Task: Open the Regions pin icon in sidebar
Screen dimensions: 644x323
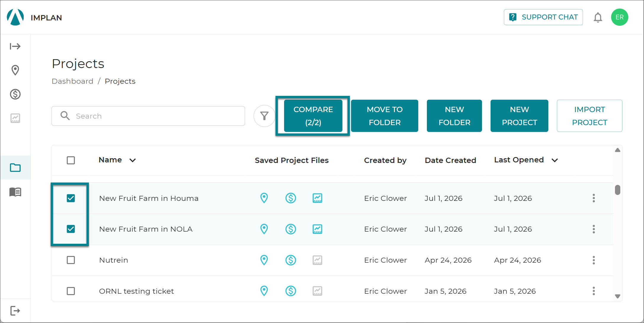Action: pyautogui.click(x=15, y=70)
